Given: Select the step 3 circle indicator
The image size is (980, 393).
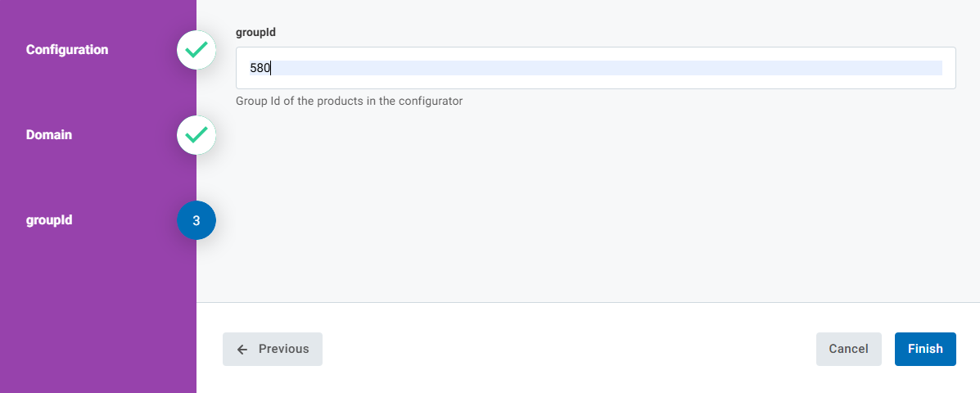Looking at the screenshot, I should tap(196, 220).
